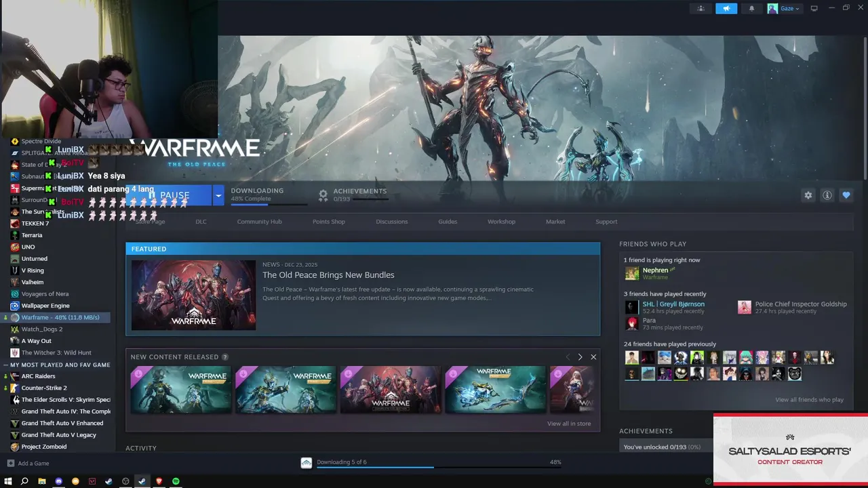Open the Guides tab
This screenshot has height=488, width=868.
448,222
